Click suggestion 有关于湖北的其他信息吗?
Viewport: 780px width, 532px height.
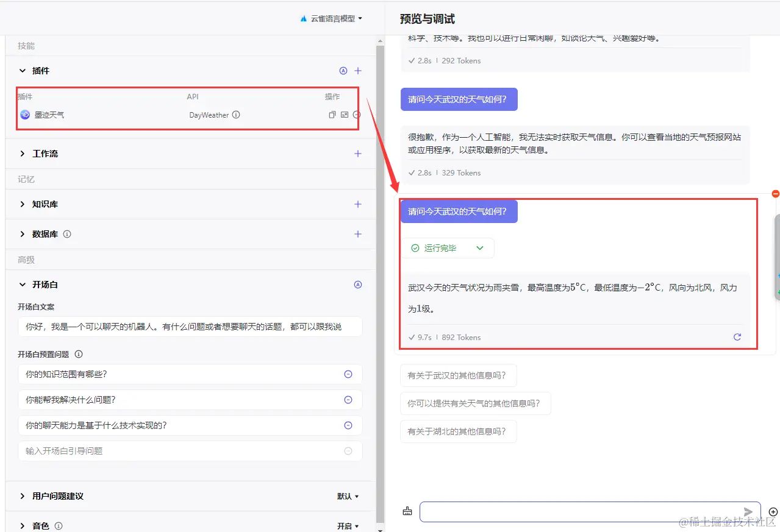click(x=458, y=431)
